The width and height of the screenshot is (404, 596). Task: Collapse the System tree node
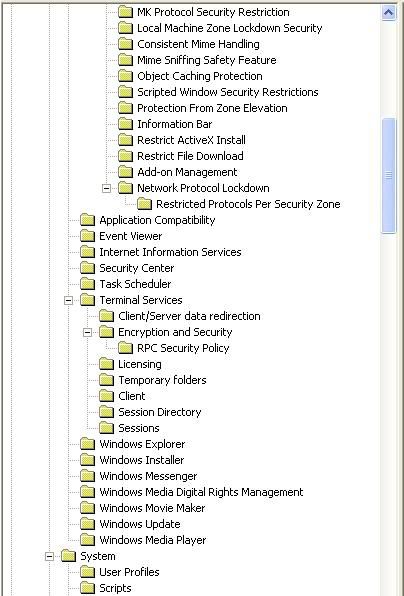[x=49, y=556]
